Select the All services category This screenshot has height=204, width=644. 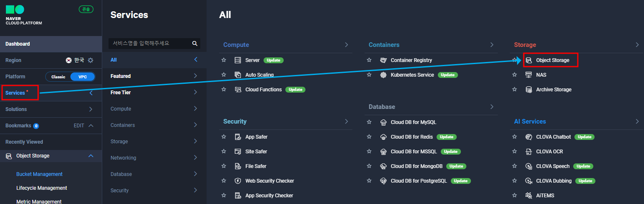coord(154,60)
